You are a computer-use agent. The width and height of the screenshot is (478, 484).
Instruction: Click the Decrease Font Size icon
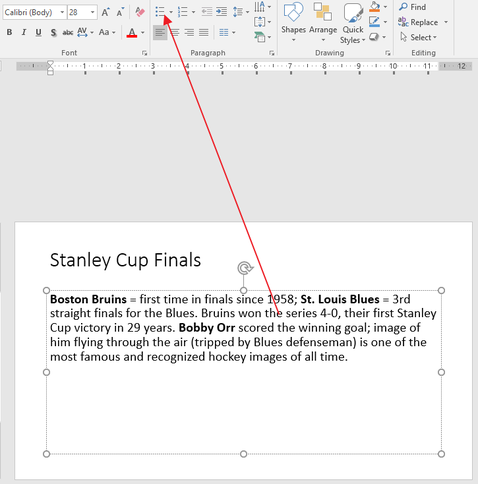(120, 12)
